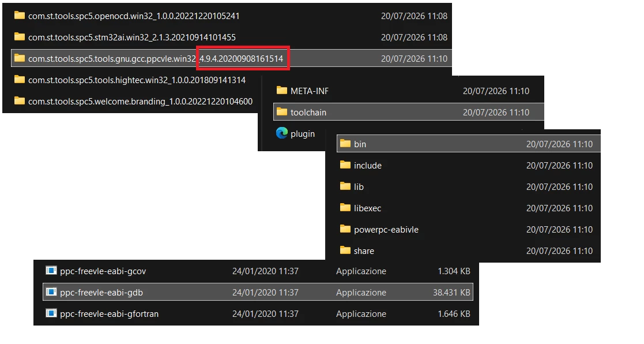Click the powerpc-eabivle folder icon
The height and width of the screenshot is (344, 644).
tap(345, 229)
